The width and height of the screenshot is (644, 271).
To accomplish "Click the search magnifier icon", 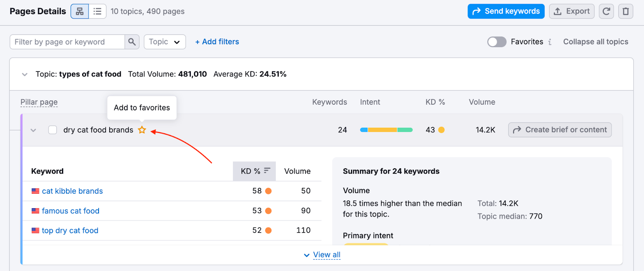I will click(132, 42).
